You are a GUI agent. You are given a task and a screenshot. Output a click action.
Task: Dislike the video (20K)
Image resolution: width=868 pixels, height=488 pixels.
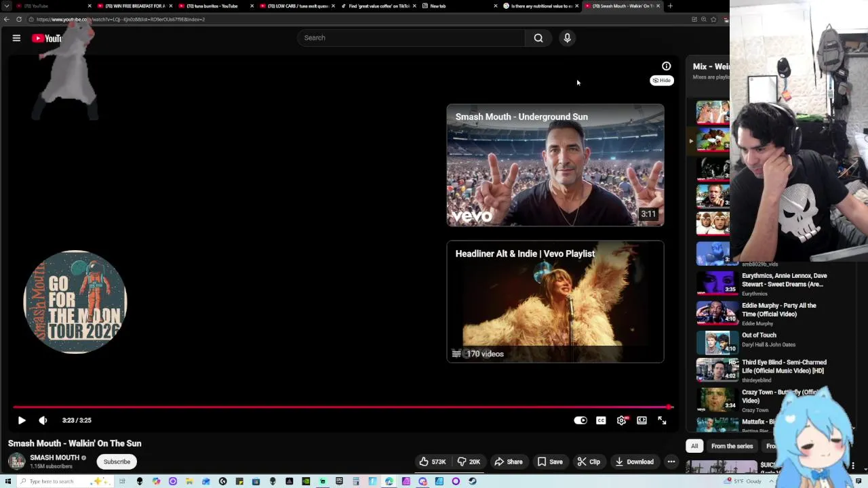[x=469, y=462]
